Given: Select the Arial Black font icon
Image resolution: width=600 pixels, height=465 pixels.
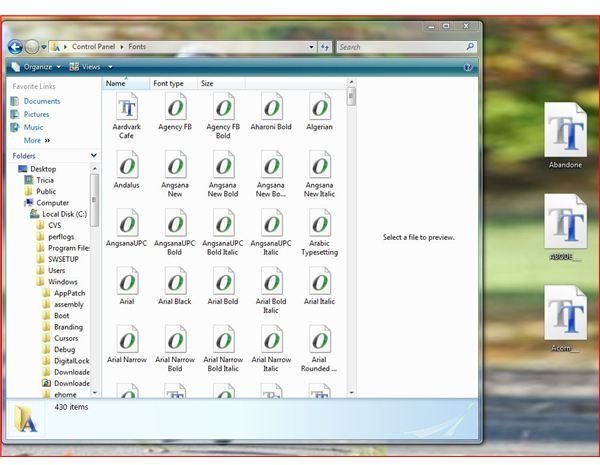Looking at the screenshot, I should 175,282.
